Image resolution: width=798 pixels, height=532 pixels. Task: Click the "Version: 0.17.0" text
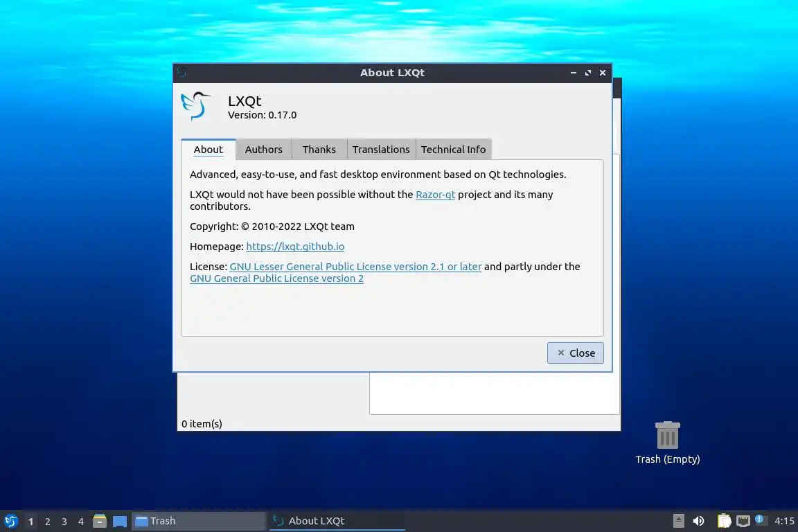[x=262, y=115]
